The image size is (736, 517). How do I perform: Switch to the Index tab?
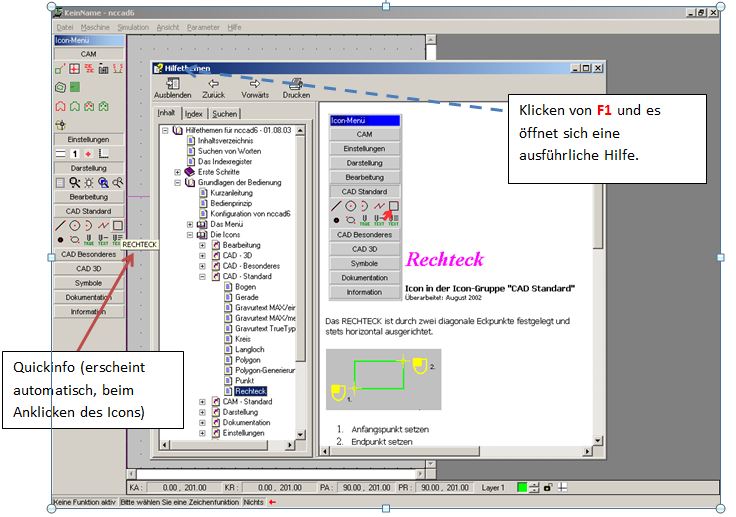pos(194,114)
